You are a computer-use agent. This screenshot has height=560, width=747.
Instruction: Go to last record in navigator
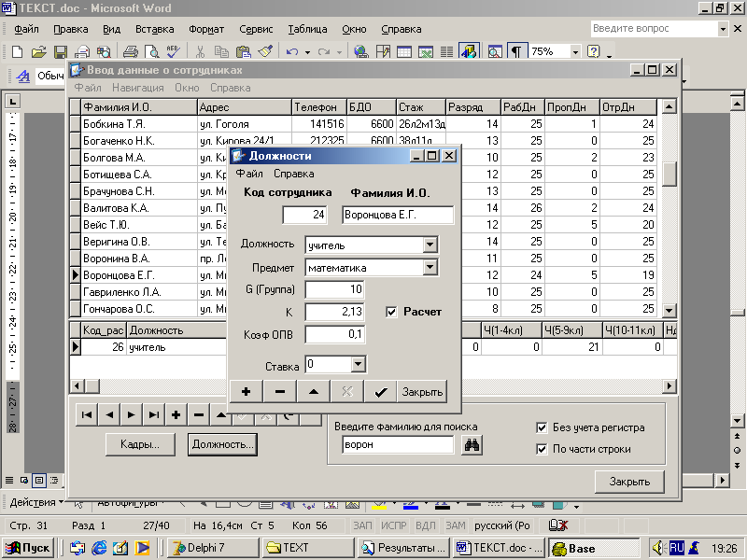click(153, 414)
